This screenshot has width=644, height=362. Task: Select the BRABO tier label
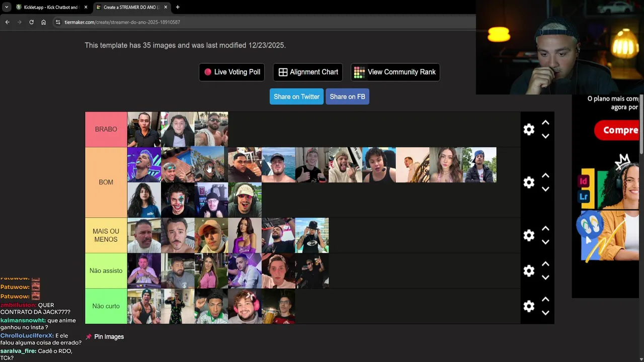point(106,129)
